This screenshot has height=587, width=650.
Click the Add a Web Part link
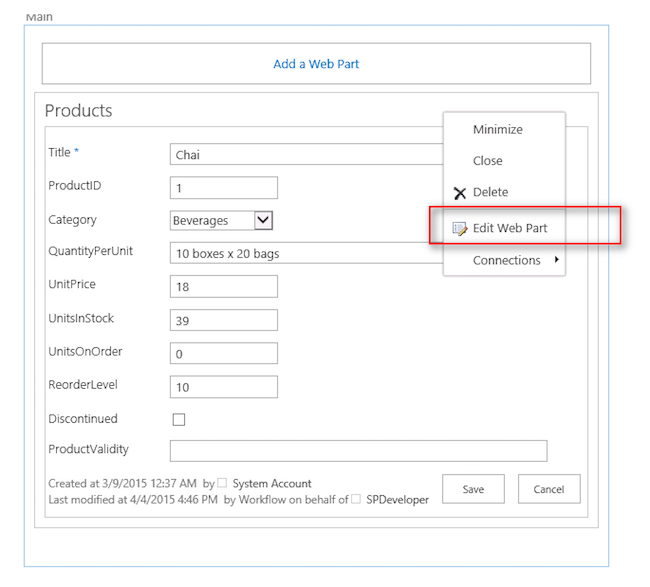(316, 64)
